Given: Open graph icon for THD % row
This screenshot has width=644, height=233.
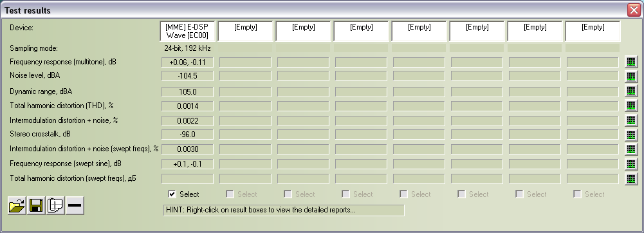Looking at the screenshot, I should pyautogui.click(x=631, y=106).
